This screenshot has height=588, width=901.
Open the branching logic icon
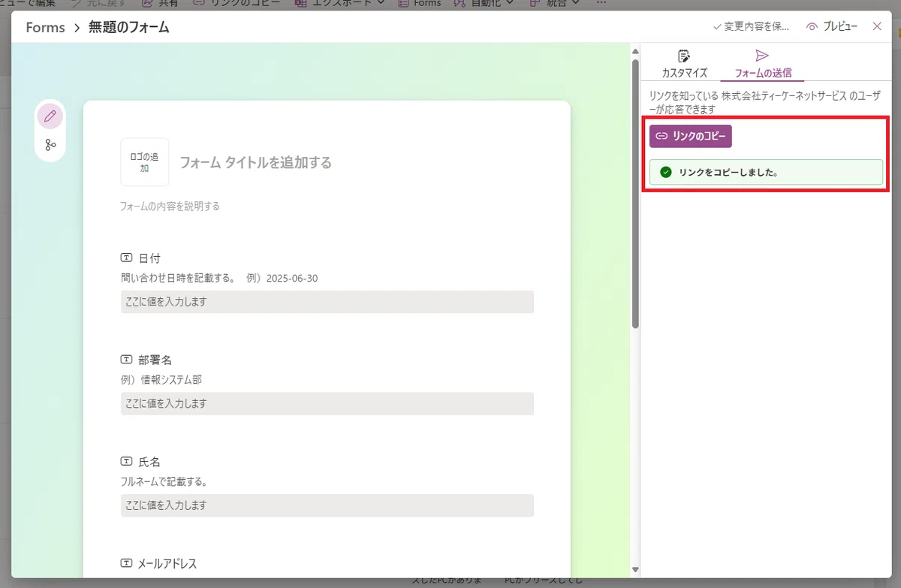tap(50, 145)
